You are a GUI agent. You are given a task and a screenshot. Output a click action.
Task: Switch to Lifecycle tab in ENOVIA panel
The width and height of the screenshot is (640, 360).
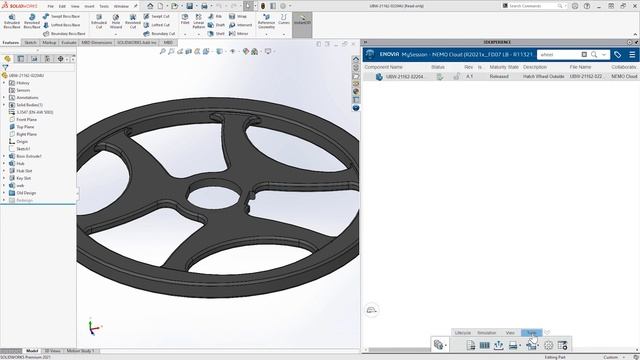tap(462, 333)
